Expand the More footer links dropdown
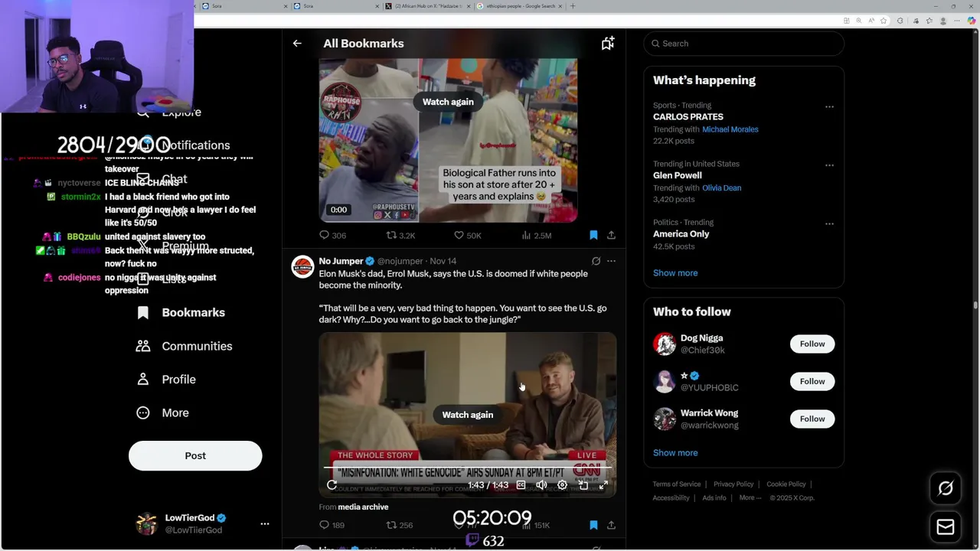980x551 pixels. 750,498
